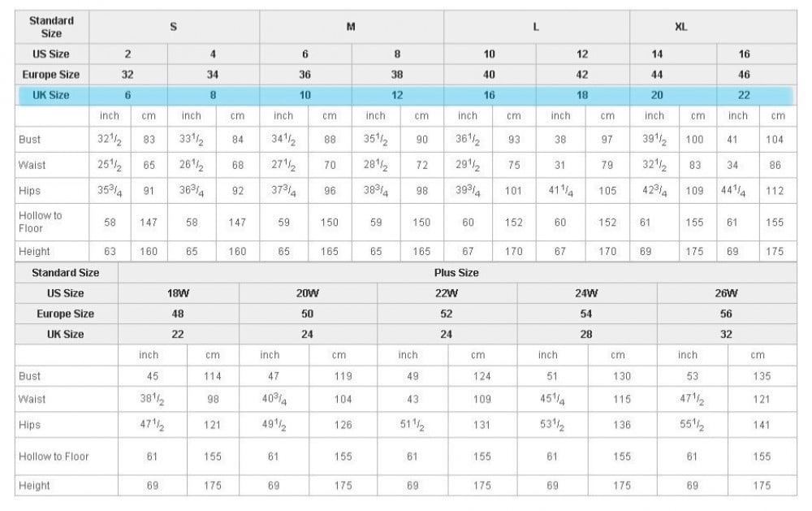
Task: Click the 22W US size cell
Action: pos(447,293)
